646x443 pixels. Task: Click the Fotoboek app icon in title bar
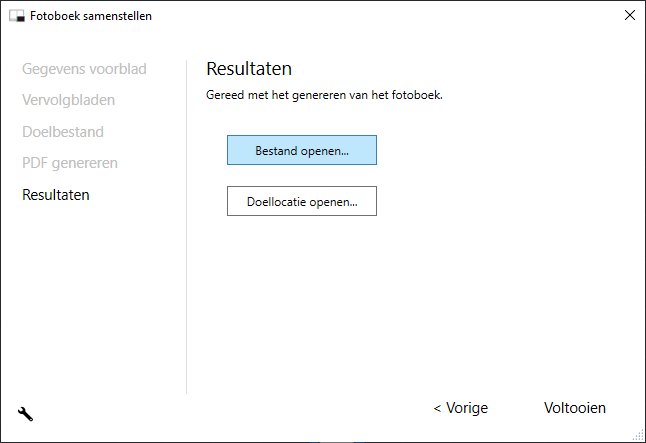[16, 16]
